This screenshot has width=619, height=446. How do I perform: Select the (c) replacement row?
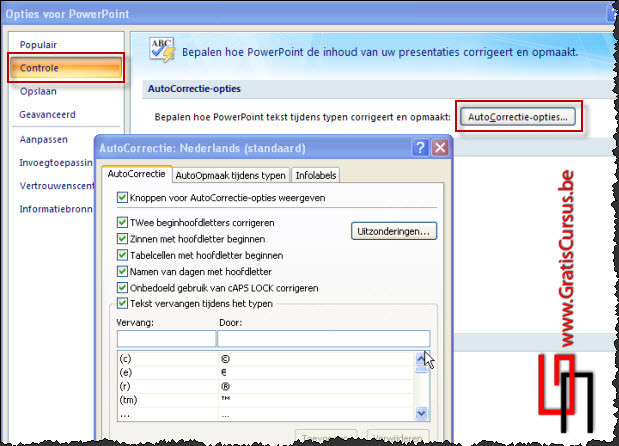265,359
